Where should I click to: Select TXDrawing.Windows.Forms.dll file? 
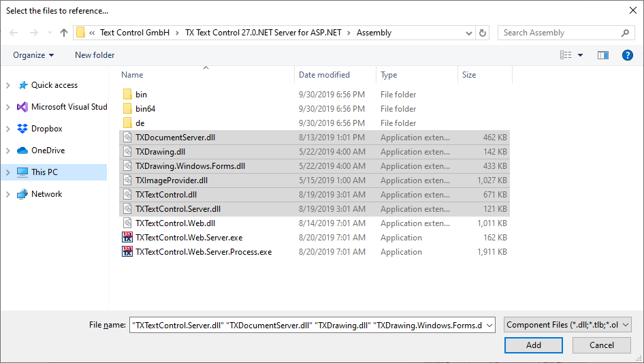pos(315,166)
